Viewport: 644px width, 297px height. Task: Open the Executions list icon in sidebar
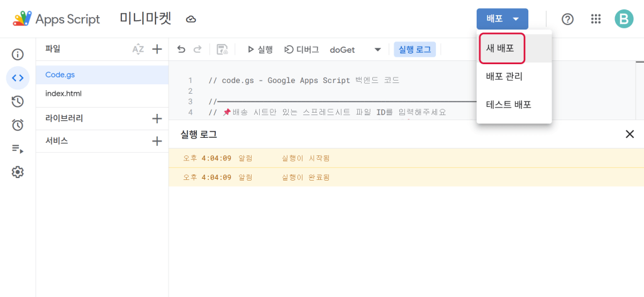[18, 148]
